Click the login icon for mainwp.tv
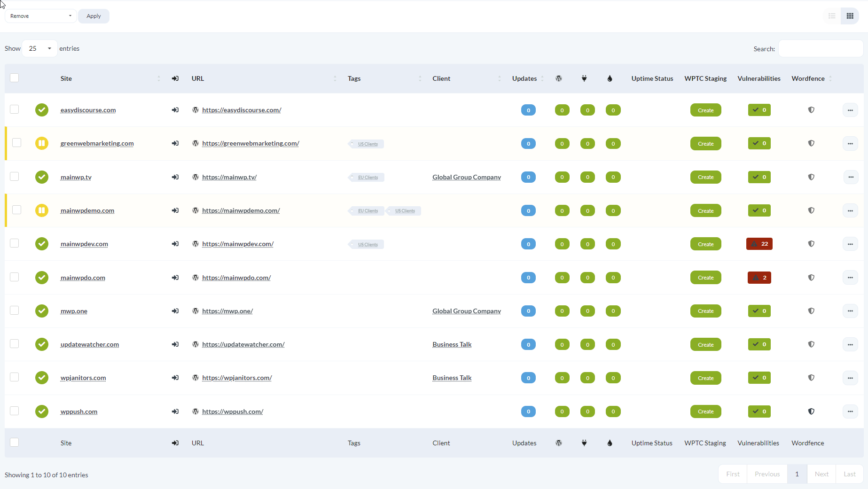This screenshot has width=868, height=489. (x=175, y=177)
